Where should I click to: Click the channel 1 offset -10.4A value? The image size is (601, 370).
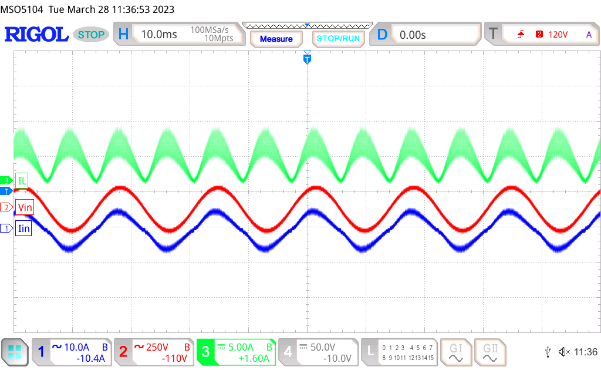tap(91, 358)
